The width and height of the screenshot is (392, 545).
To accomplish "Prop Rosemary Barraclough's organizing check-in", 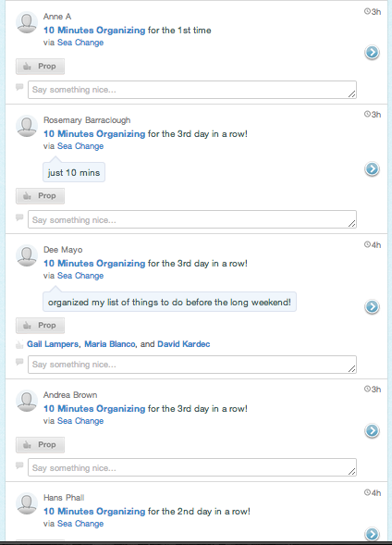I will pos(40,196).
